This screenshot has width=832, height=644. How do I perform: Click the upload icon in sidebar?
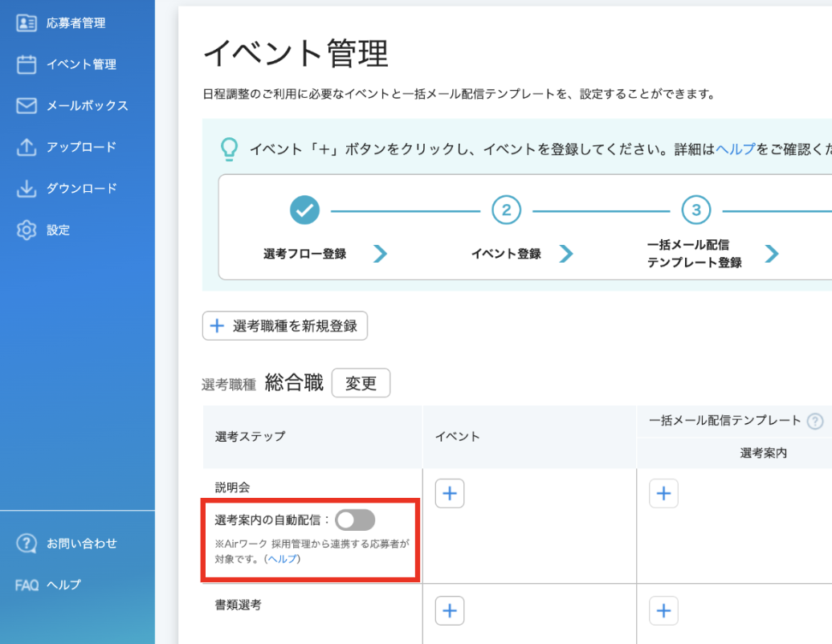pos(27,147)
